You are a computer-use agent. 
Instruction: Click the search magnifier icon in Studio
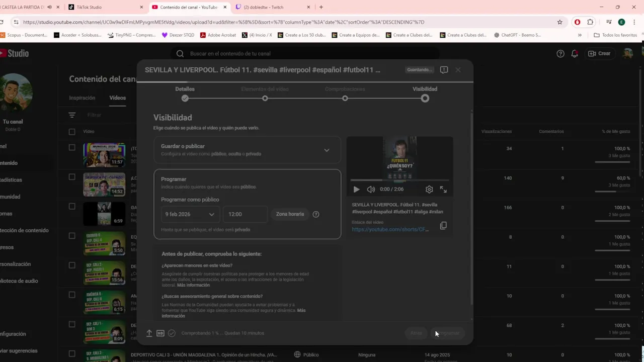[180, 54]
